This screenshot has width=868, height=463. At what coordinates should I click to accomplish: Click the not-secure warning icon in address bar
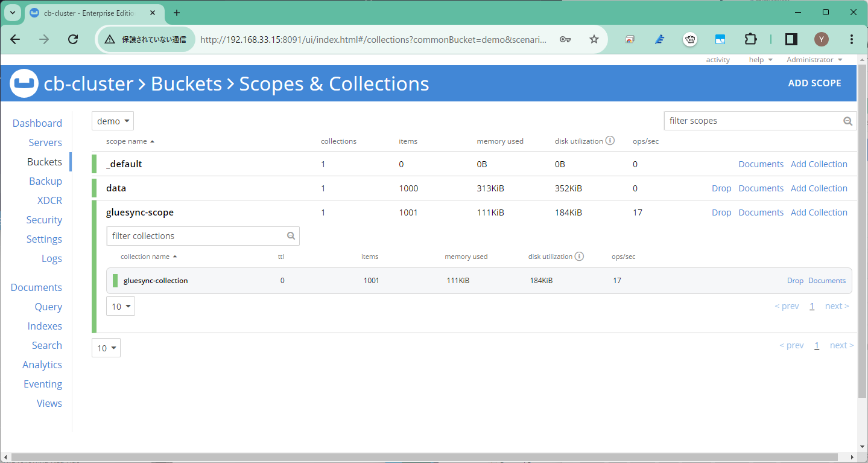tap(110, 39)
